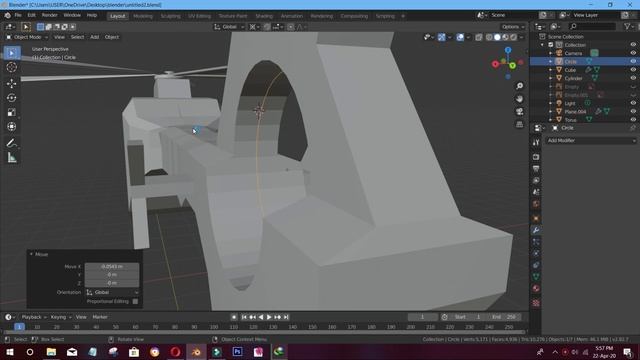The height and width of the screenshot is (360, 640).
Task: Open File Explorer from the taskbar
Action: coord(51,352)
